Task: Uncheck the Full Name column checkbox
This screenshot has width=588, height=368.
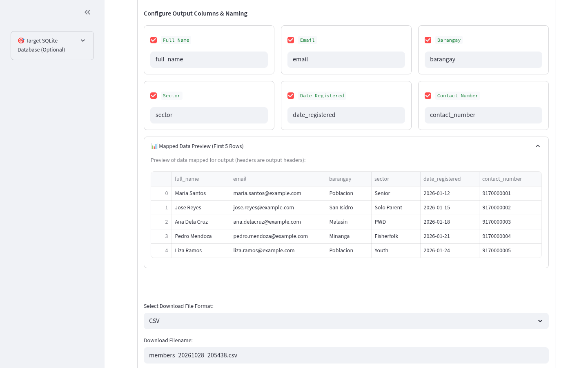Action: coord(154,40)
